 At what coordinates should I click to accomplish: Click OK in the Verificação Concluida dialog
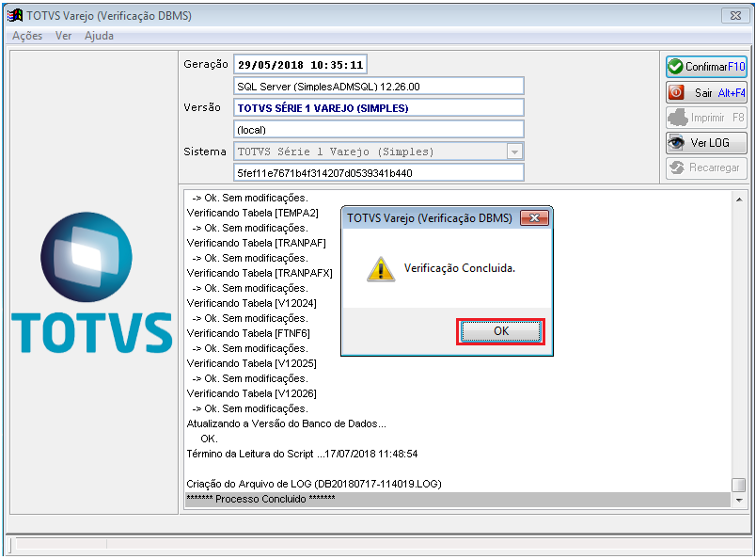500,331
